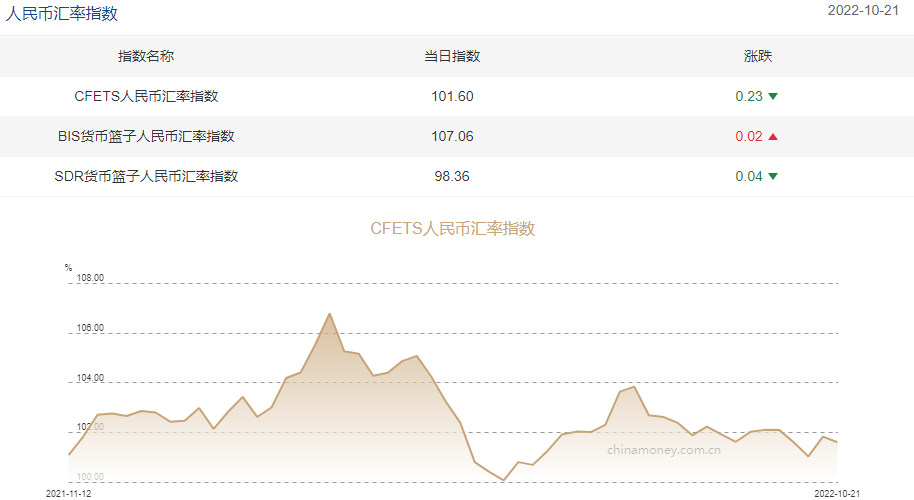Click the green down arrow beside 0.23

coord(773,96)
